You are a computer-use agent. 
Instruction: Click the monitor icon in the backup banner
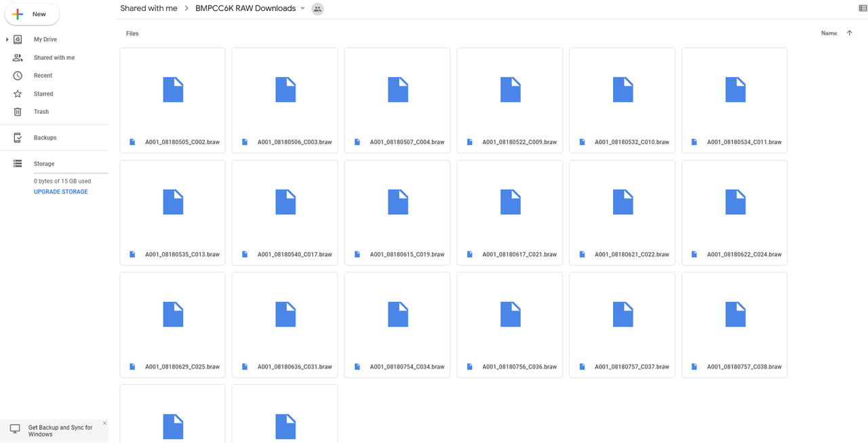[x=15, y=429]
